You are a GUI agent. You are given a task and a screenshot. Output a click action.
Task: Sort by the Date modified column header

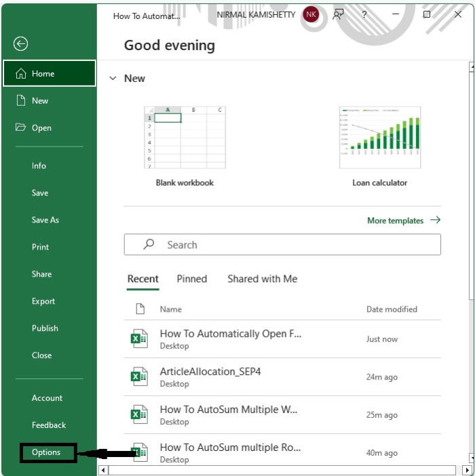click(392, 309)
